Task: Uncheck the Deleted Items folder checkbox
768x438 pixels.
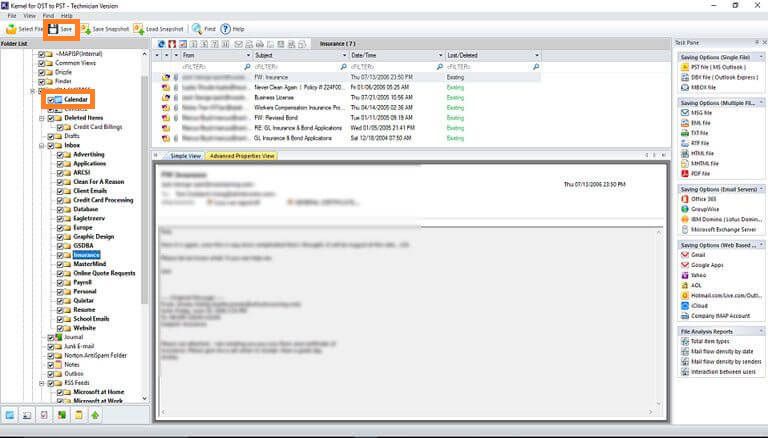Action: coord(51,118)
